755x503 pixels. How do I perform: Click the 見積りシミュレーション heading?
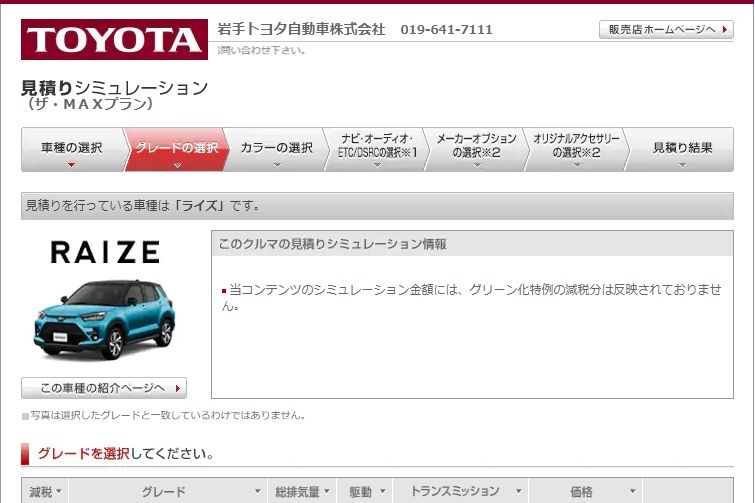(x=115, y=88)
